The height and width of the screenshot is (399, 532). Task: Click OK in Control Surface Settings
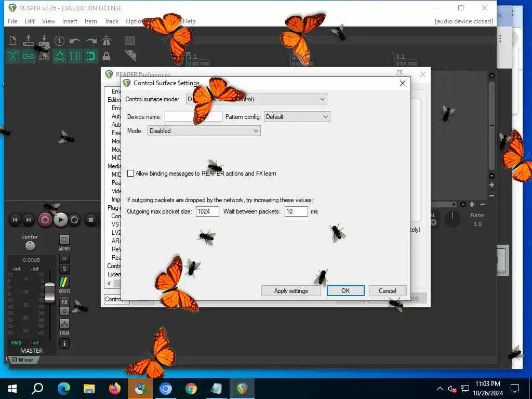[x=345, y=291]
